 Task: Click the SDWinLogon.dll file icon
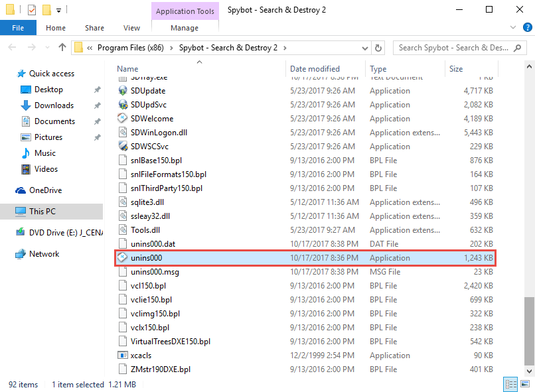(123, 132)
